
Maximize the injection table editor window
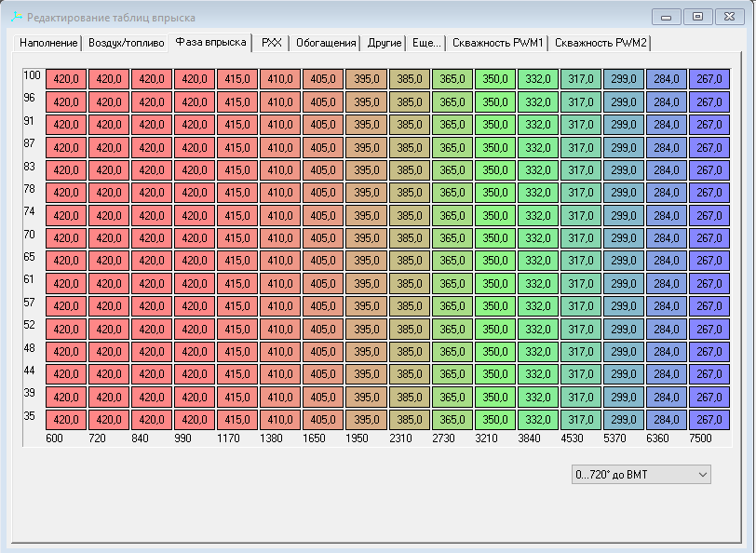pyautogui.click(x=697, y=17)
